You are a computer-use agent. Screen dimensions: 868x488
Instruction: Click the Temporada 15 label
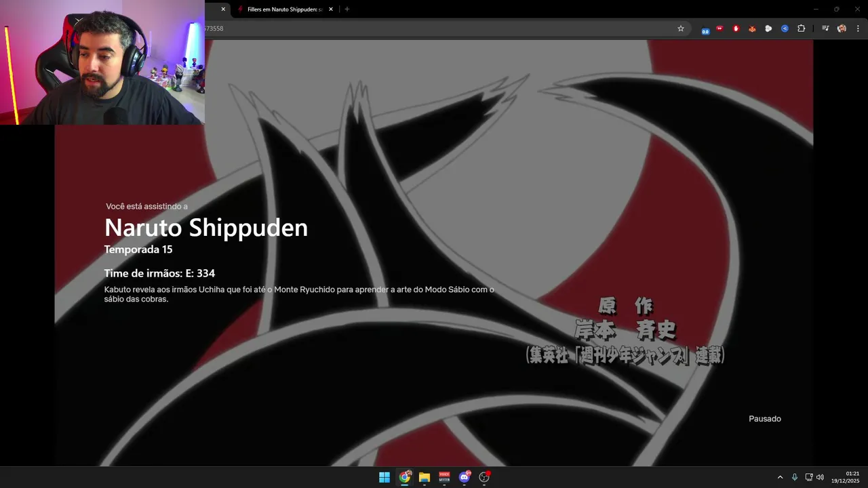138,249
